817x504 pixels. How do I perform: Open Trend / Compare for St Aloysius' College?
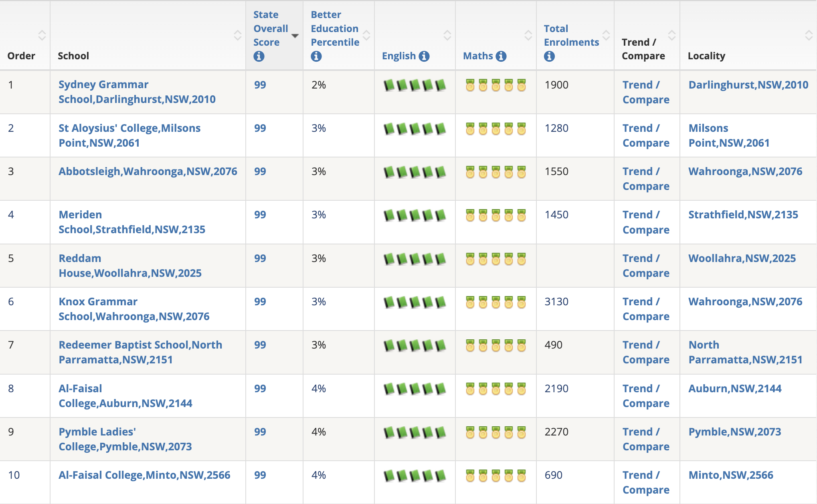click(646, 135)
